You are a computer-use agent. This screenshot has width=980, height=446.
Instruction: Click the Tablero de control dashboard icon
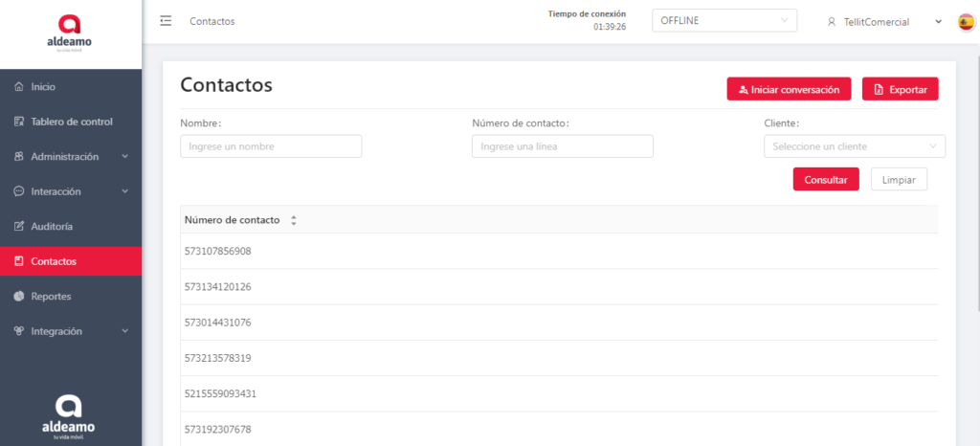[19, 122]
